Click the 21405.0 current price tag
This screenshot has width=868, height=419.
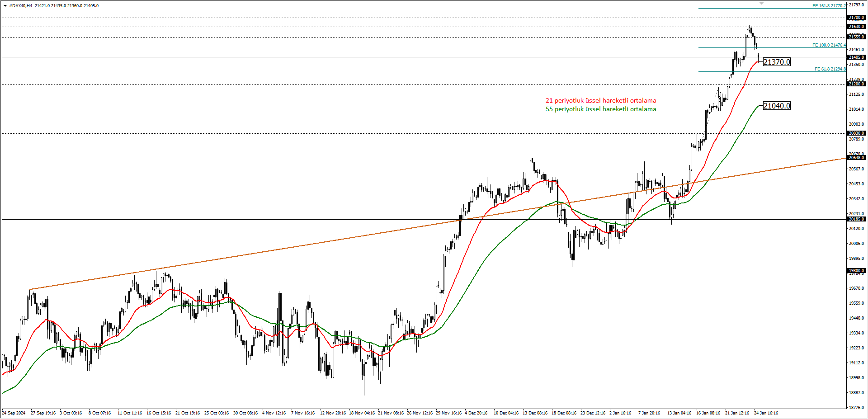pyautogui.click(x=856, y=57)
